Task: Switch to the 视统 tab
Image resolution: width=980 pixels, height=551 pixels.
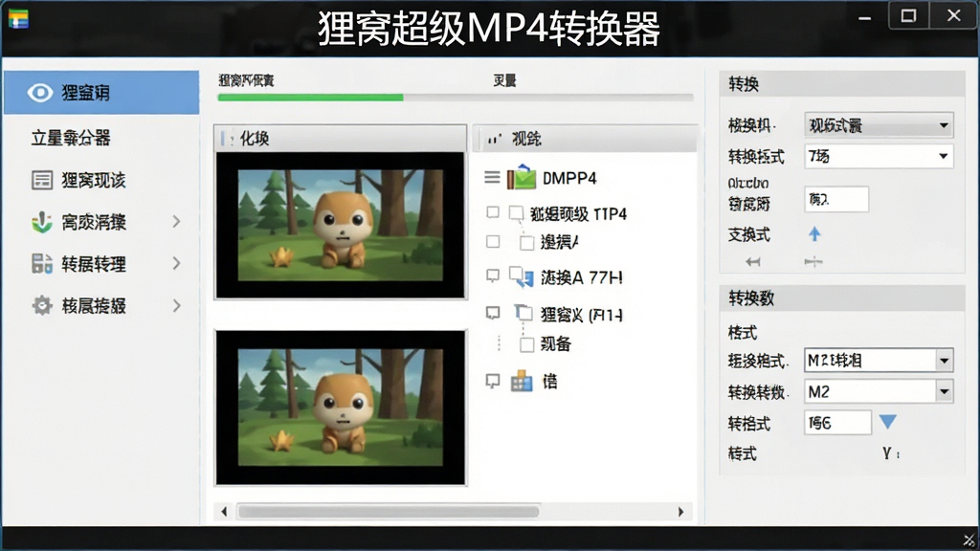Action: click(x=585, y=138)
